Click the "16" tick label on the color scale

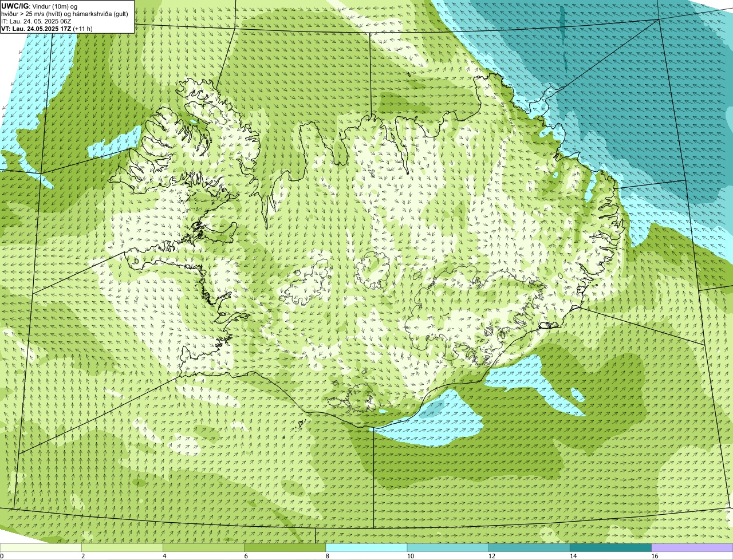[x=654, y=556]
